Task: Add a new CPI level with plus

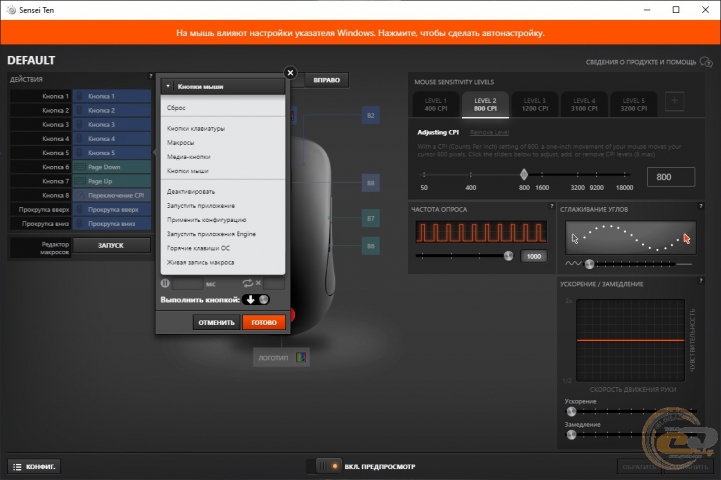Action: (674, 101)
